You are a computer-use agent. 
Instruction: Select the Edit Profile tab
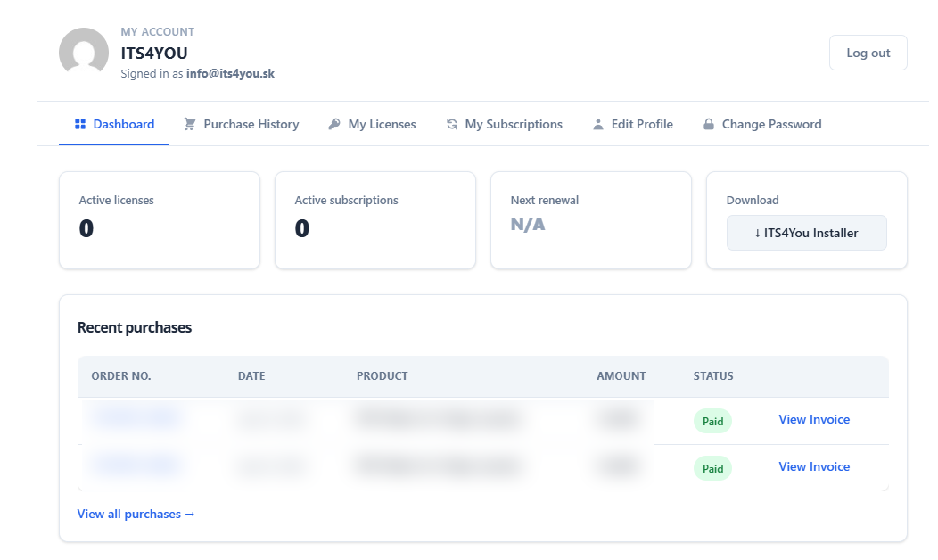coord(632,124)
